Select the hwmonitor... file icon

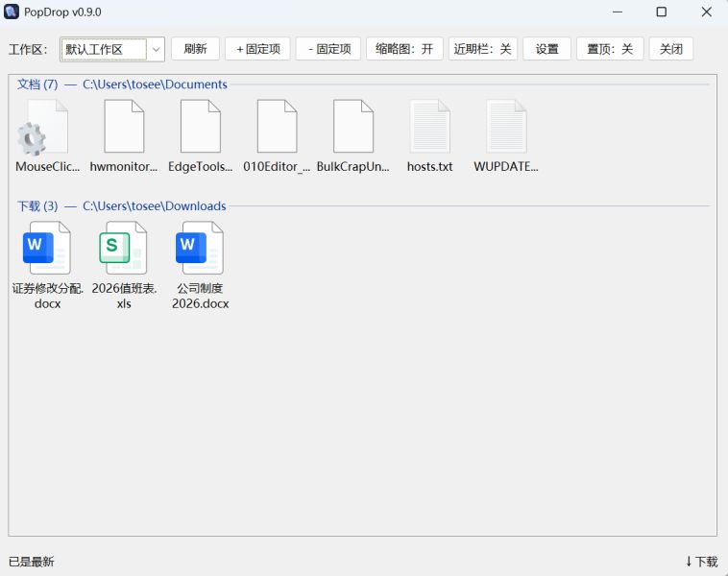tap(124, 127)
